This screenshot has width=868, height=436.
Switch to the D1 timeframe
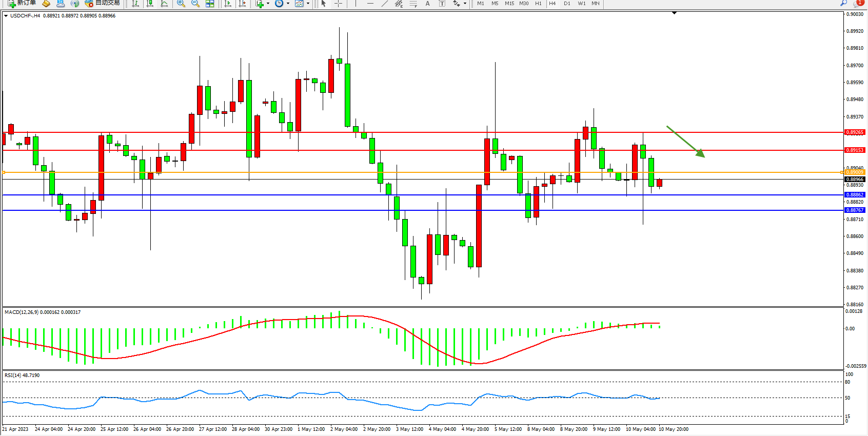(567, 4)
